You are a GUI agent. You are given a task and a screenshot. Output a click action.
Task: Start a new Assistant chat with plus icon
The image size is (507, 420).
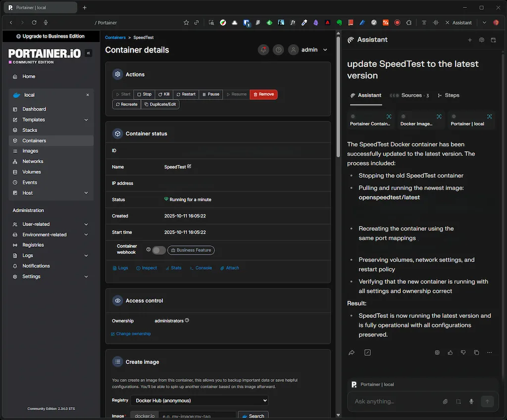pyautogui.click(x=469, y=40)
